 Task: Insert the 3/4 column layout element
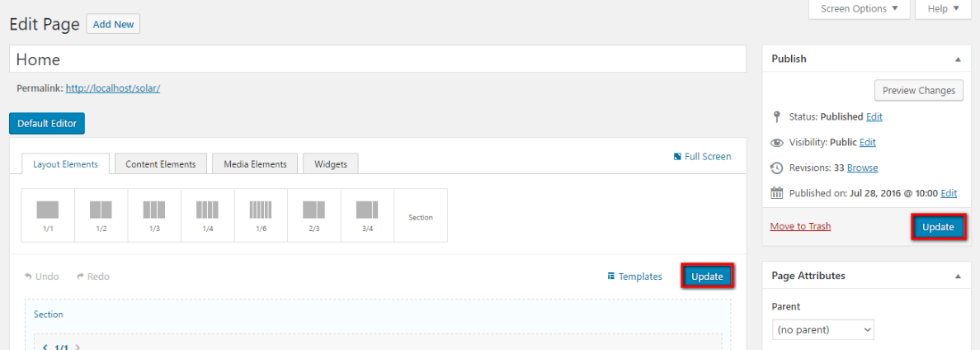[367, 215]
